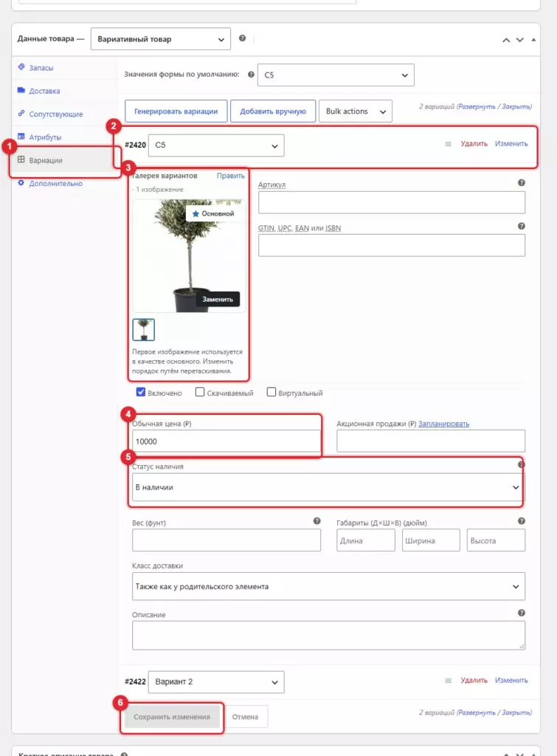Image resolution: width=557 pixels, height=756 pixels.
Task: Toggle Включено enabled checkbox
Action: coord(141,392)
